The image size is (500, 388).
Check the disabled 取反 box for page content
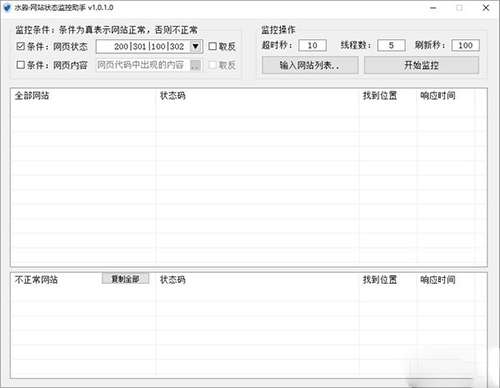pos(212,65)
